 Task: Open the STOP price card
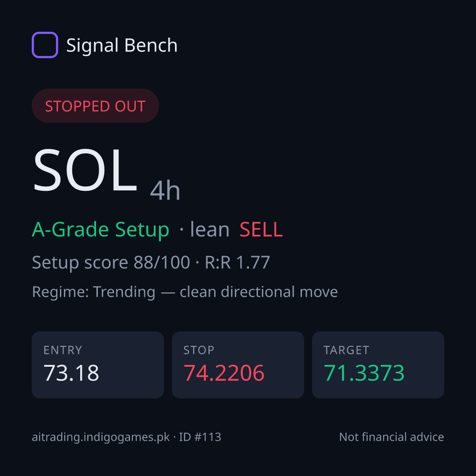coord(238,365)
